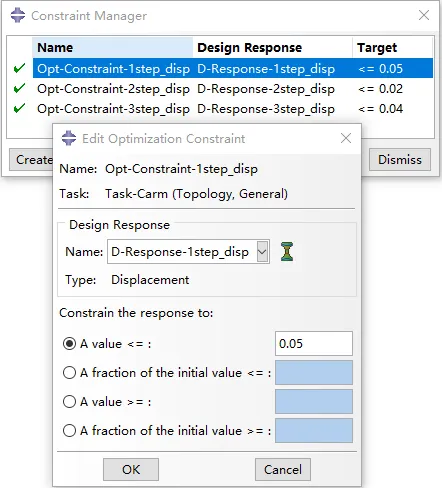Sort list by Name column header
This screenshot has height=488, width=442.
coord(113,47)
